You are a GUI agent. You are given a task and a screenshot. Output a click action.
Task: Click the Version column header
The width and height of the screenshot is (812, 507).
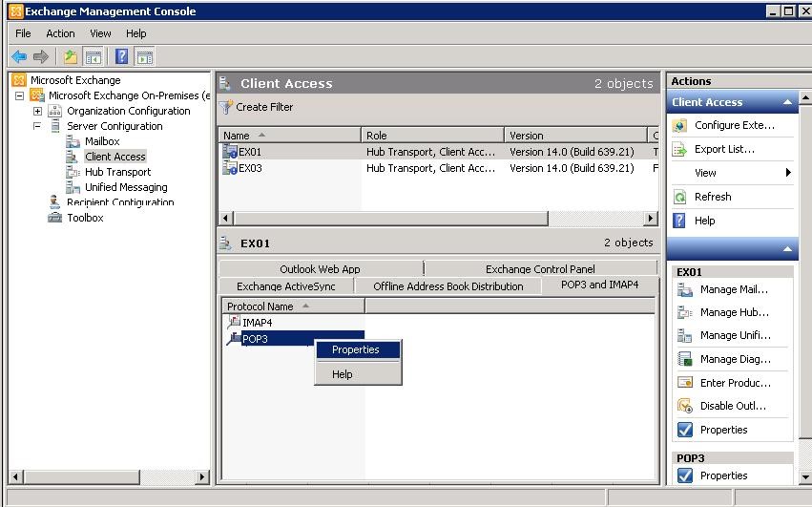tap(575, 136)
